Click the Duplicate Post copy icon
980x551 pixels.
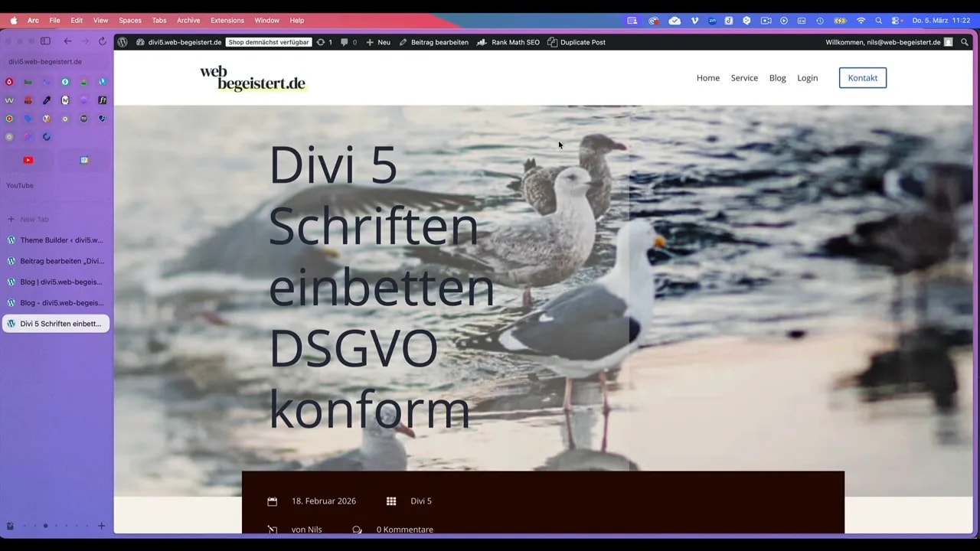point(553,42)
